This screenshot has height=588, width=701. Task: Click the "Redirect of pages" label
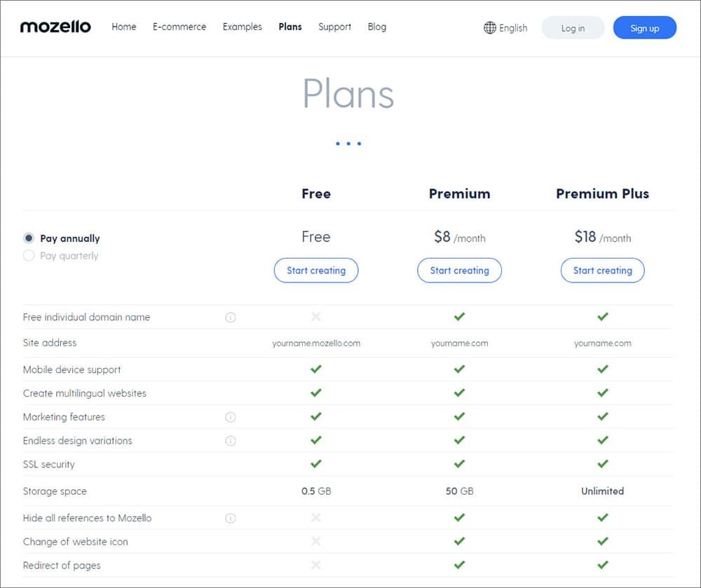pyautogui.click(x=62, y=565)
